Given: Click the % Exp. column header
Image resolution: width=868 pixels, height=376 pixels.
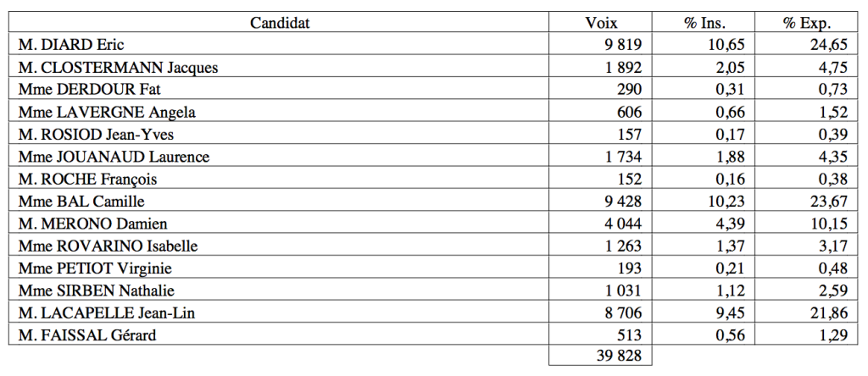Looking at the screenshot, I should [x=807, y=23].
